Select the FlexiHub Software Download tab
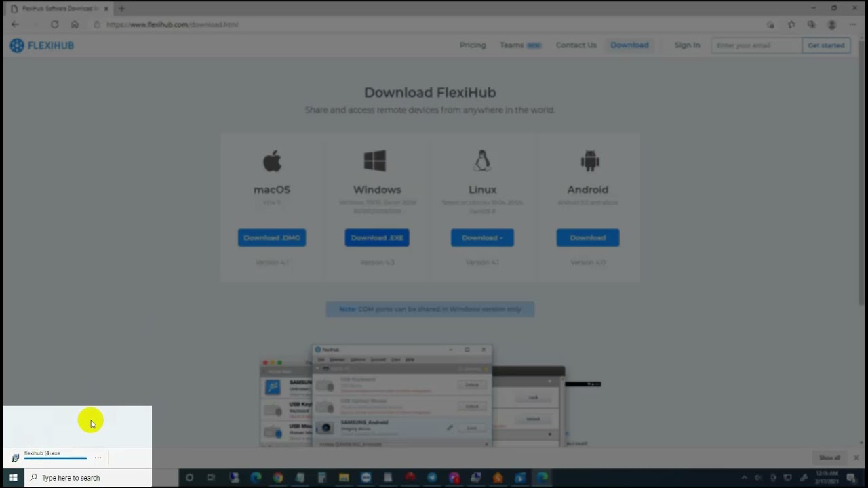This screenshot has width=868, height=488. 59,9
